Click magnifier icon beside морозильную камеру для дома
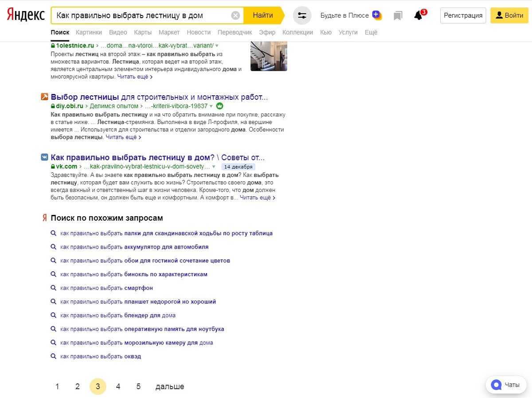The height and width of the screenshot is (398, 532). click(53, 343)
